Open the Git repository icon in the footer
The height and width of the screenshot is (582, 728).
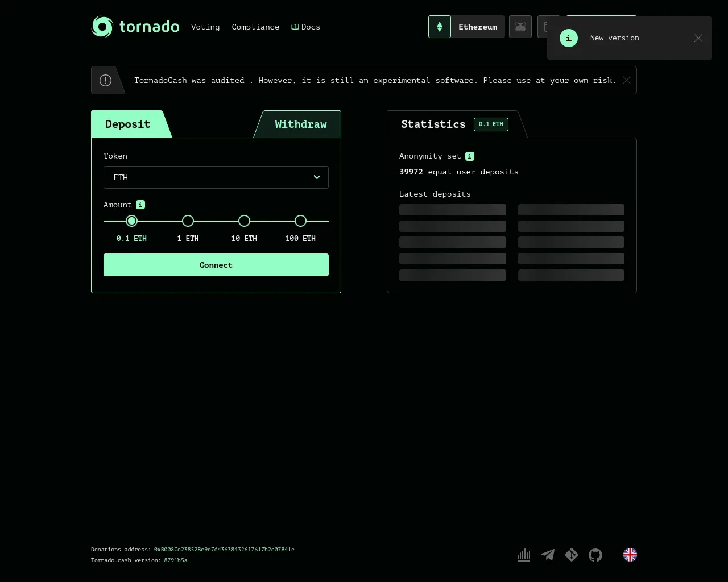(572, 555)
